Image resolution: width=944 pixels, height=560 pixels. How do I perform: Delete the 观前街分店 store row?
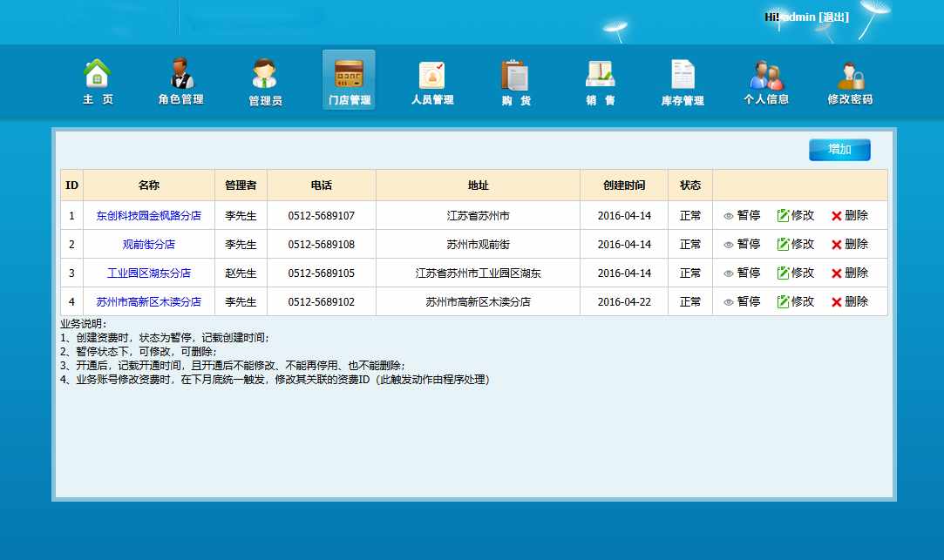[x=850, y=244]
